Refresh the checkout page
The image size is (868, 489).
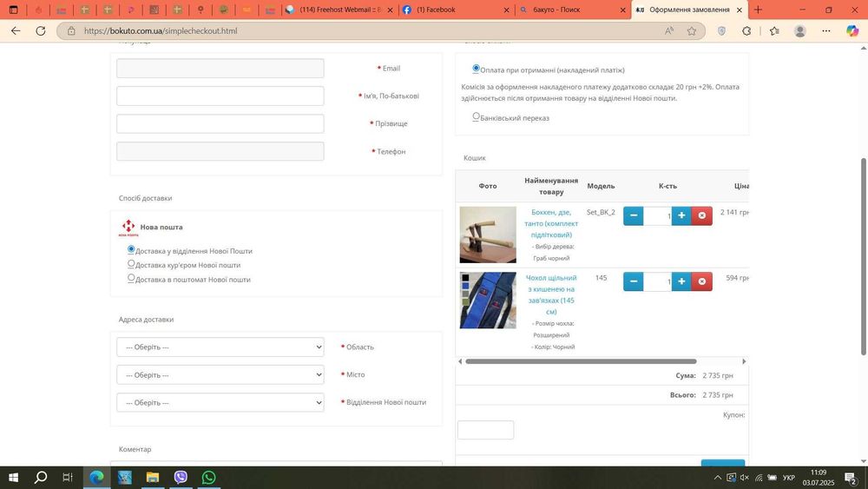41,31
